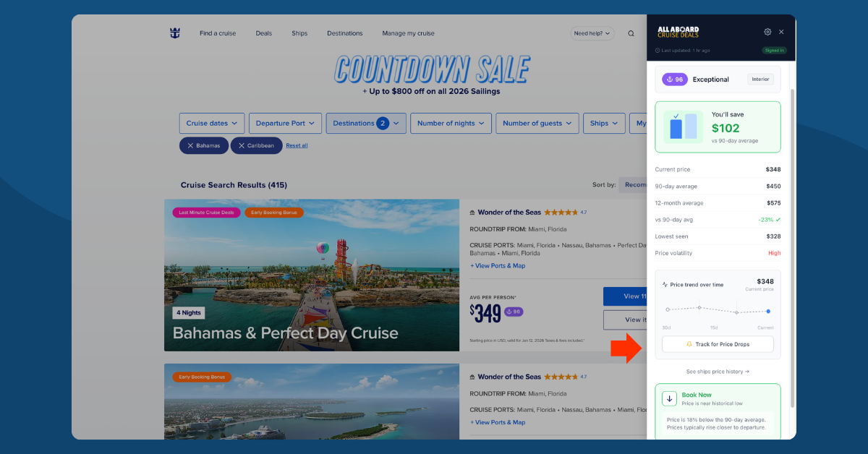Open See ships price history link
Screen dimensions: 868x454
coord(717,372)
